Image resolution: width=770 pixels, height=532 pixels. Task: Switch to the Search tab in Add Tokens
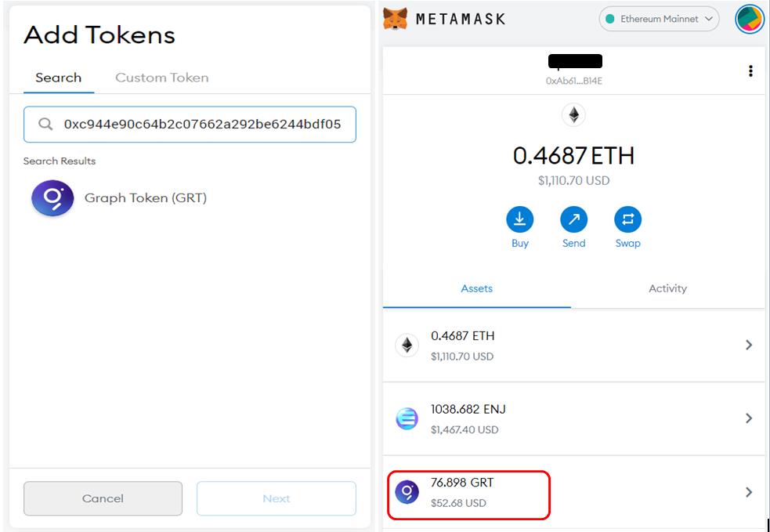(59, 78)
